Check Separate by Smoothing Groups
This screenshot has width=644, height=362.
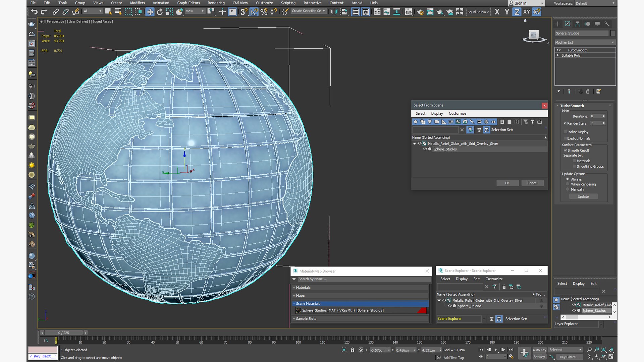[575, 167]
